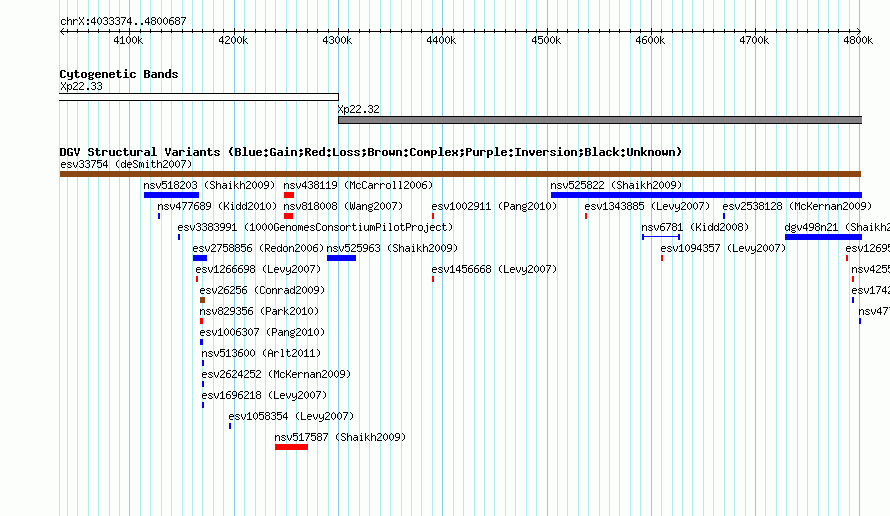Click the blue esv2758856 gain bar
The height and width of the screenshot is (516, 890).
[200, 258]
